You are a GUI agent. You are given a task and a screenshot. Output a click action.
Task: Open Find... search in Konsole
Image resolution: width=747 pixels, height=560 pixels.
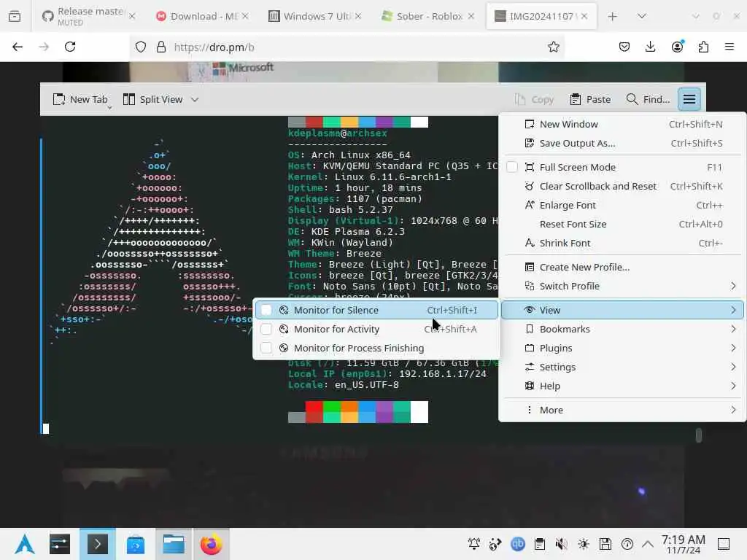[x=648, y=99]
